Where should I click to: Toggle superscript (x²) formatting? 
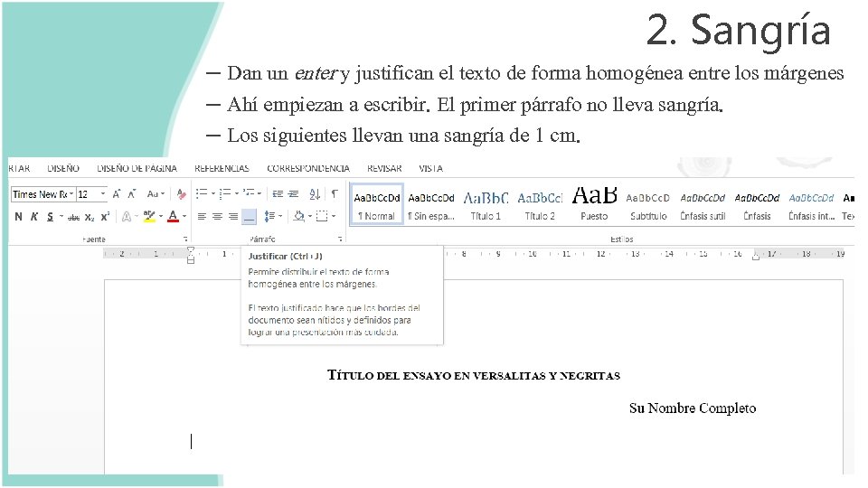coord(105,216)
